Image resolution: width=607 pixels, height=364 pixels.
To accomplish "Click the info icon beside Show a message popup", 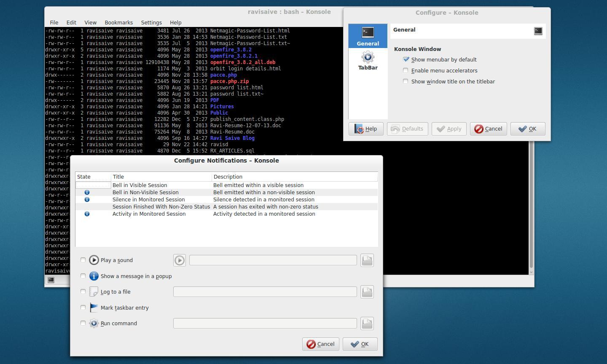I will pos(94,276).
